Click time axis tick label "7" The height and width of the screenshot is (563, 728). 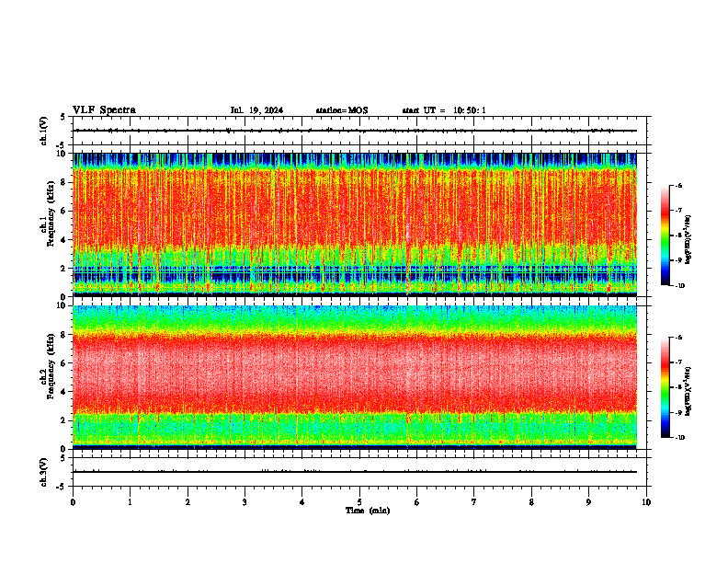coord(473,502)
